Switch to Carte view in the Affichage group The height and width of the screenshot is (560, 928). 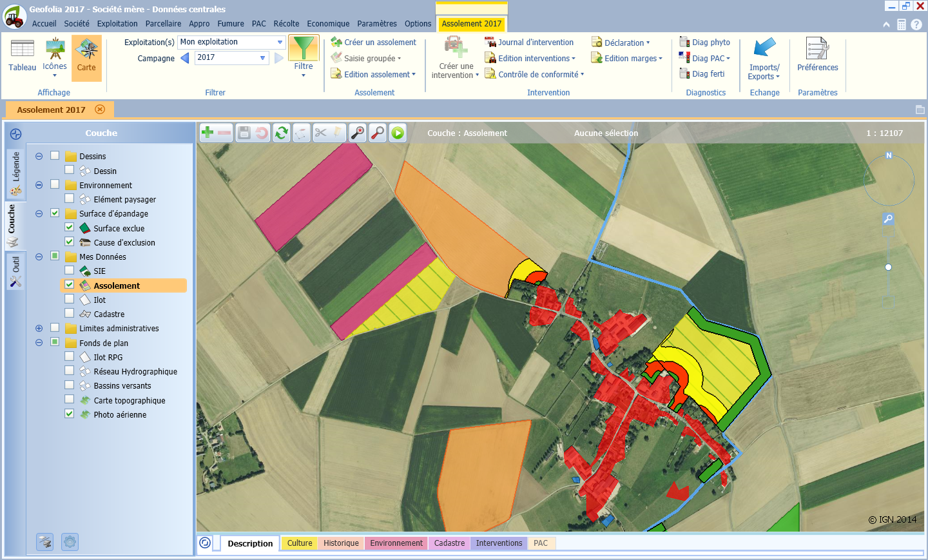(86, 58)
